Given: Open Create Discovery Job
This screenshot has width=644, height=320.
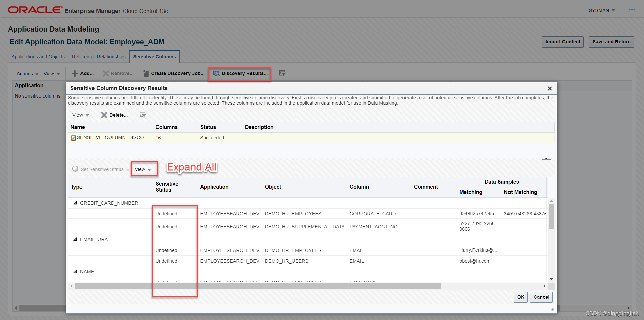Looking at the screenshot, I should [x=174, y=73].
